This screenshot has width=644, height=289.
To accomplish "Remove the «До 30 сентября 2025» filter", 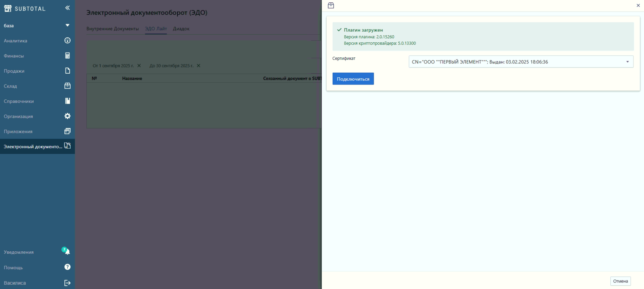I will (x=199, y=66).
